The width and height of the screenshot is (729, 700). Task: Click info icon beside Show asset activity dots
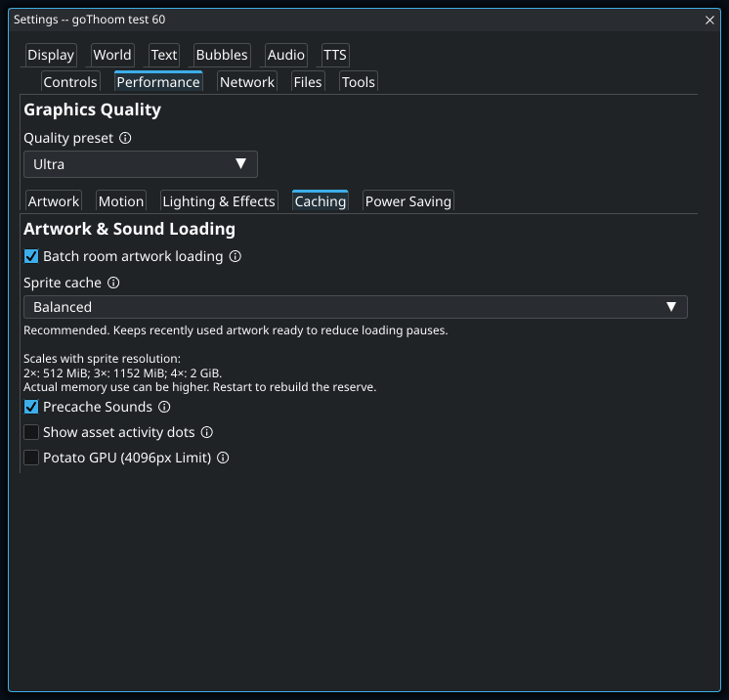point(207,432)
